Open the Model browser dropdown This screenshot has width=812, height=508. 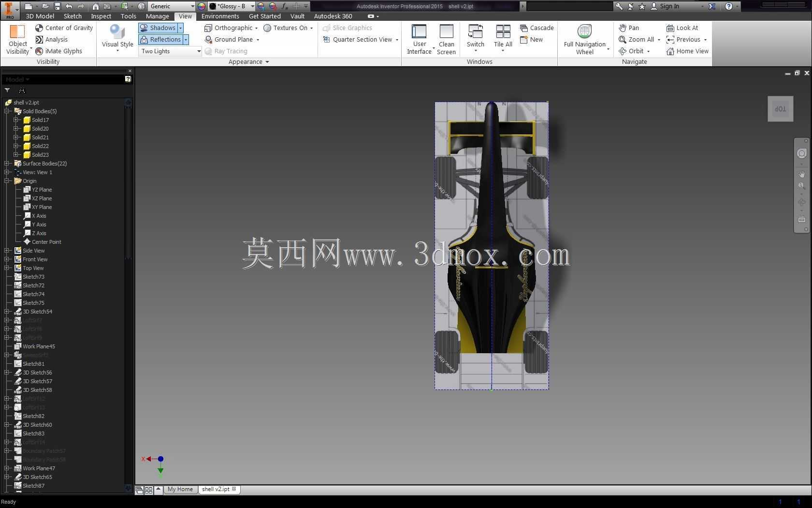[17, 79]
